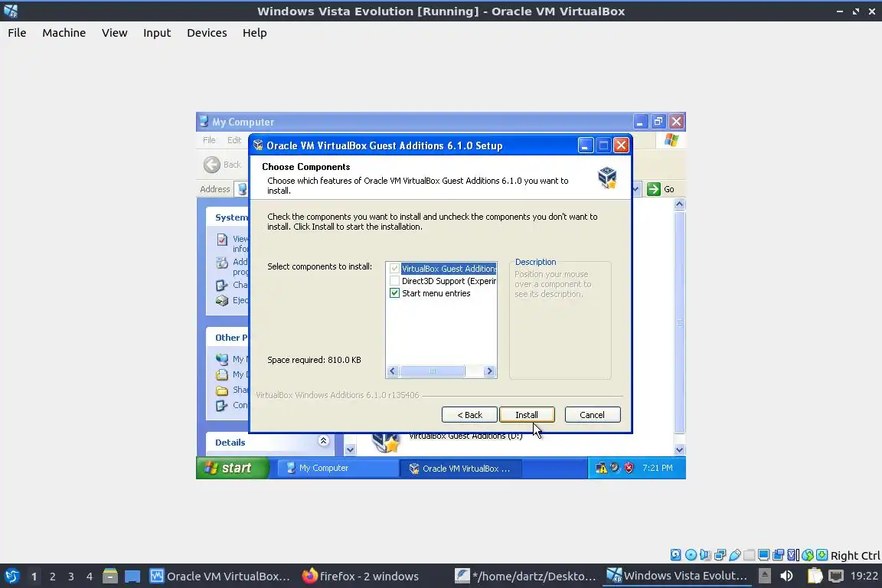882x588 pixels.
Task: Click the wired network tray icon
Action: [836, 576]
